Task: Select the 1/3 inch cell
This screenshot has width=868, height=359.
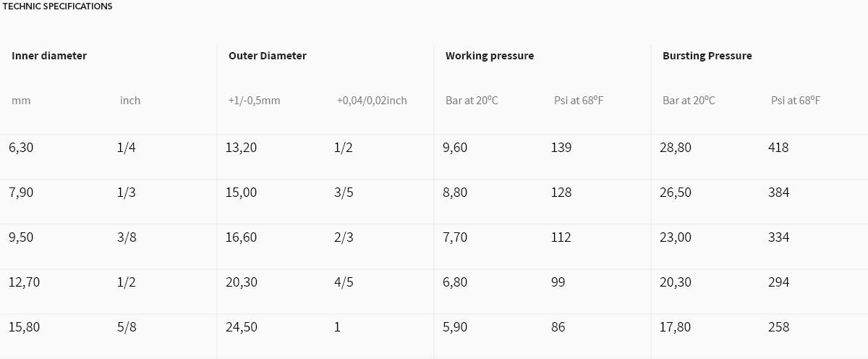Action: [127, 193]
